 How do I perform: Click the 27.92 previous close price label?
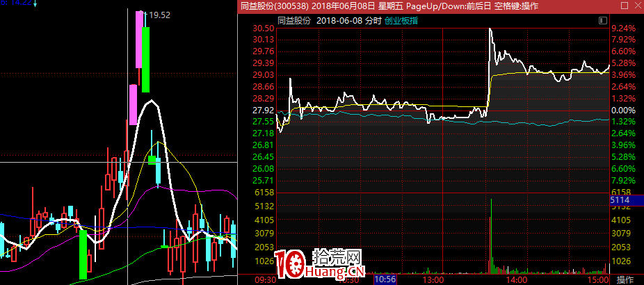click(264, 111)
